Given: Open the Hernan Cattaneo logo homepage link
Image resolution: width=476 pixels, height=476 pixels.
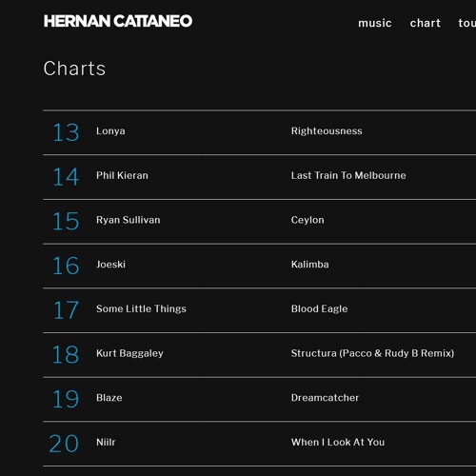Looking at the screenshot, I should pyautogui.click(x=118, y=21).
